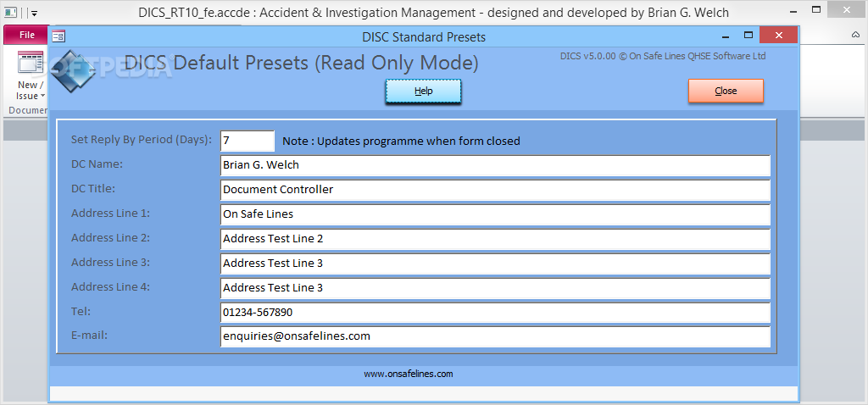Click the 'DICS v5.0.00' copyright text

663,56
